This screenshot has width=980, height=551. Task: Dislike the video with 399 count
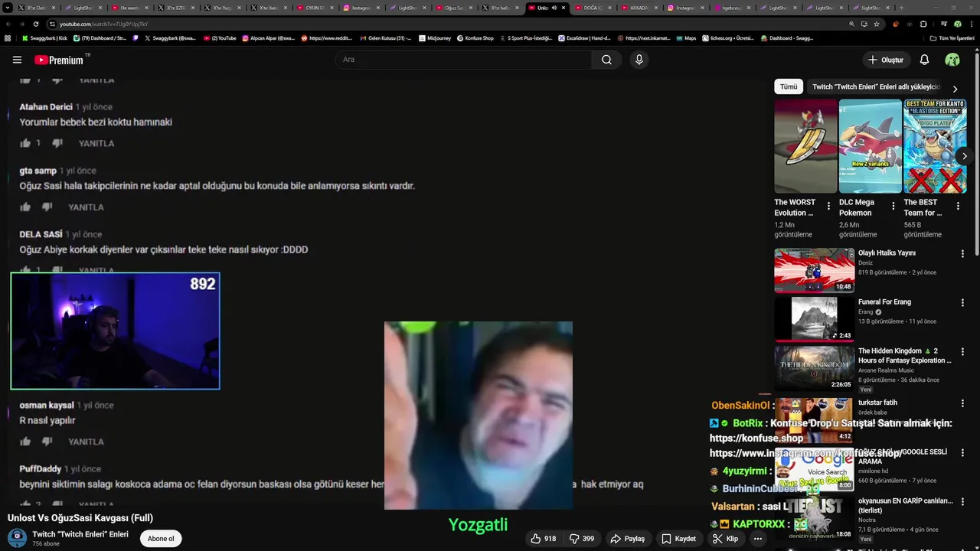(582, 539)
